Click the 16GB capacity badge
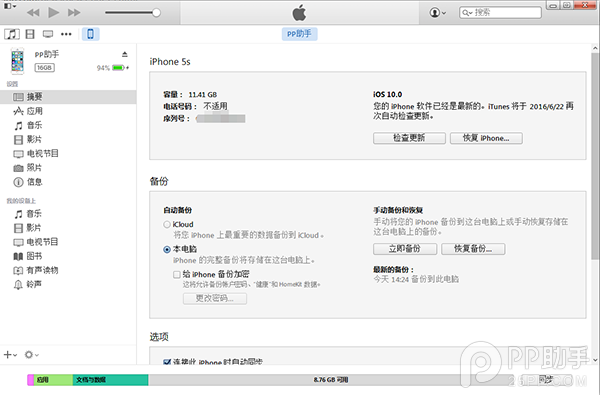Image resolution: width=600 pixels, height=395 pixels. pos(45,68)
